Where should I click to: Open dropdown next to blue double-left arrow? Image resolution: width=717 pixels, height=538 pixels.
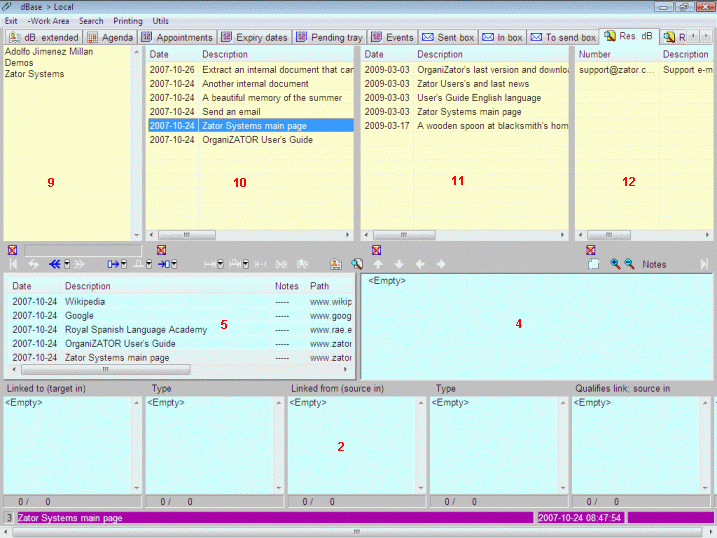[x=66, y=264]
